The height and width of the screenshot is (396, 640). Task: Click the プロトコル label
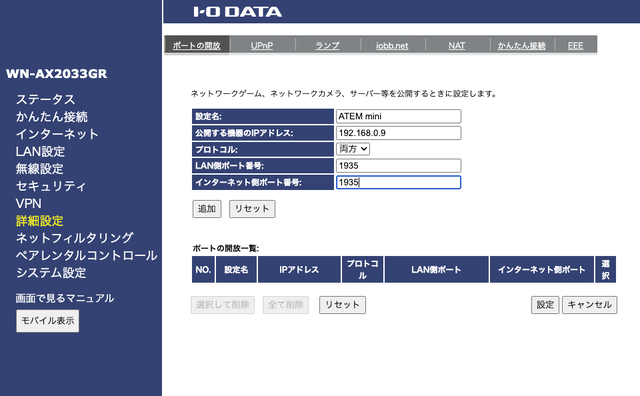coord(263,149)
